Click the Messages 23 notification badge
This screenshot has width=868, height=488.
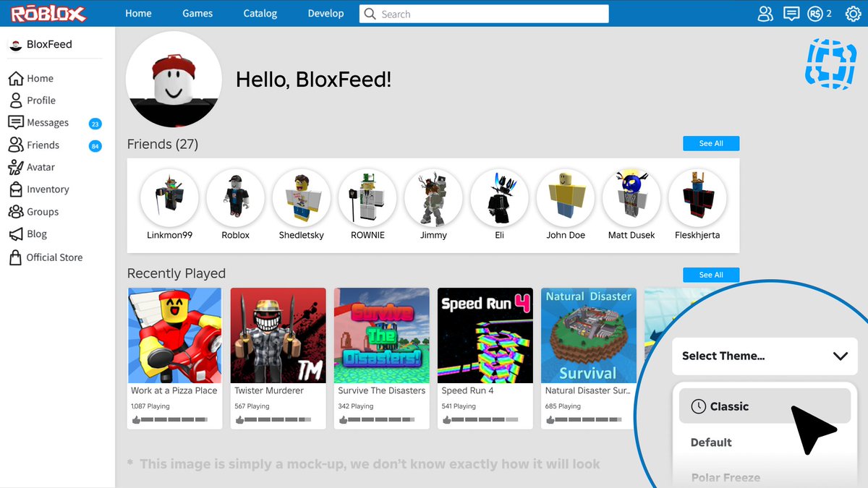pyautogui.click(x=95, y=124)
